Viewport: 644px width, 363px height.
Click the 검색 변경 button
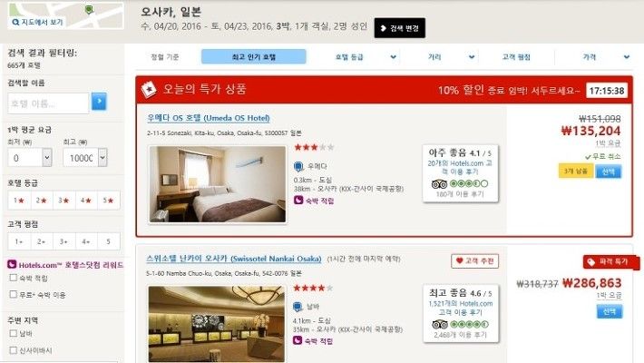pyautogui.click(x=400, y=28)
